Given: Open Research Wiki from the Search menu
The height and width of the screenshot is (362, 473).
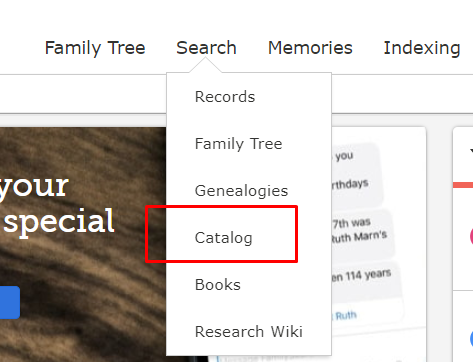Looking at the screenshot, I should [249, 332].
